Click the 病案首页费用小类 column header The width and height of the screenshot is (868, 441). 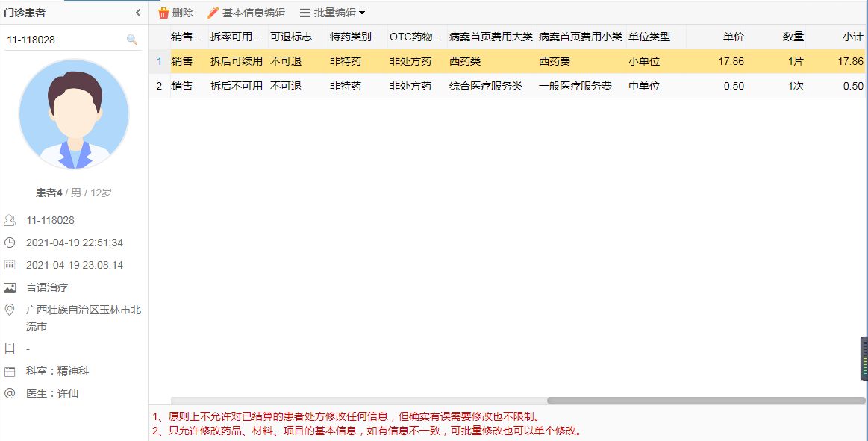582,37
